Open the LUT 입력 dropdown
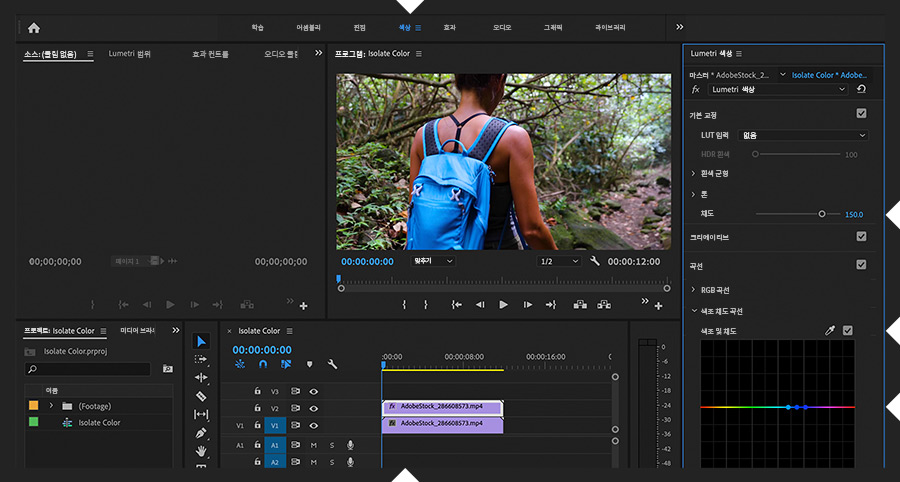Viewport: 900px width, 482px height. coord(803,135)
